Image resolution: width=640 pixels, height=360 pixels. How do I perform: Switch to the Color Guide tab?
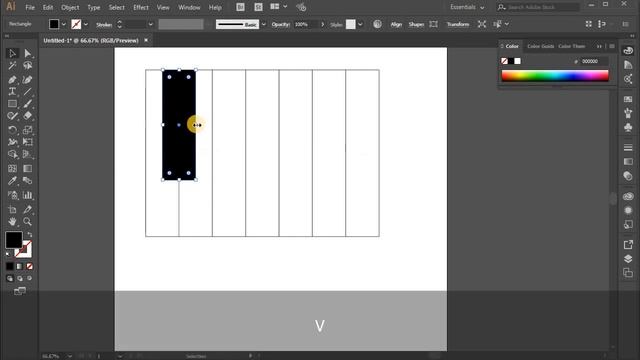click(x=540, y=46)
